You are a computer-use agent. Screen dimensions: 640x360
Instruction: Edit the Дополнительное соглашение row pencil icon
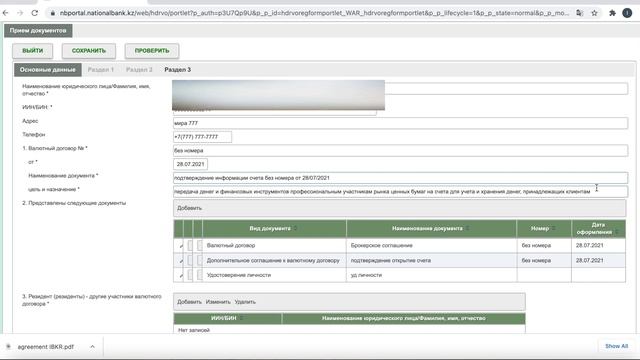pyautogui.click(x=181, y=260)
